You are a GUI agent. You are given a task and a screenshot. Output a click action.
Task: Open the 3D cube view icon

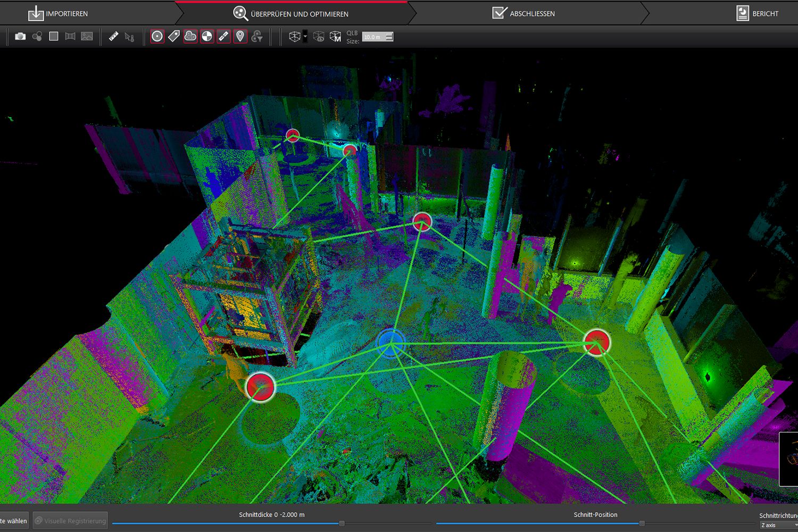(x=296, y=36)
